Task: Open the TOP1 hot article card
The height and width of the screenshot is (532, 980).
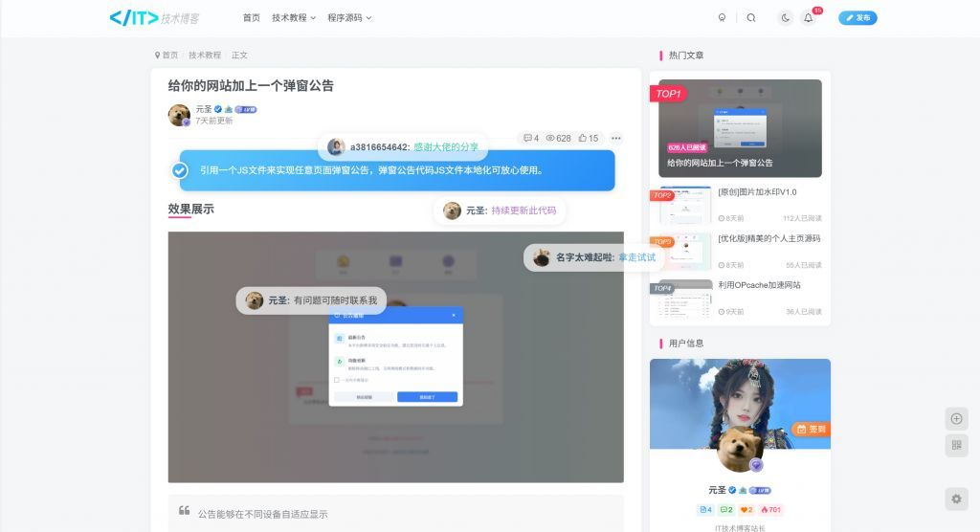Action: (740, 128)
